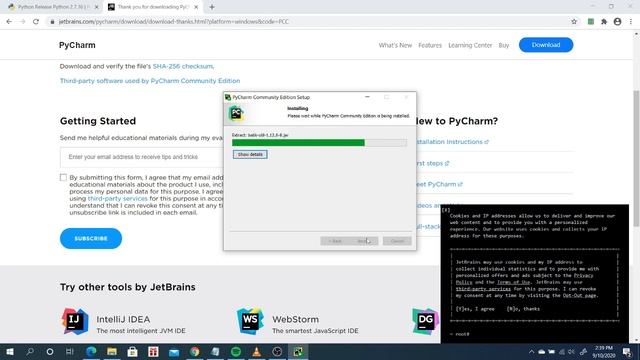Open the Features nav item
640x360 pixels.
tap(430, 45)
